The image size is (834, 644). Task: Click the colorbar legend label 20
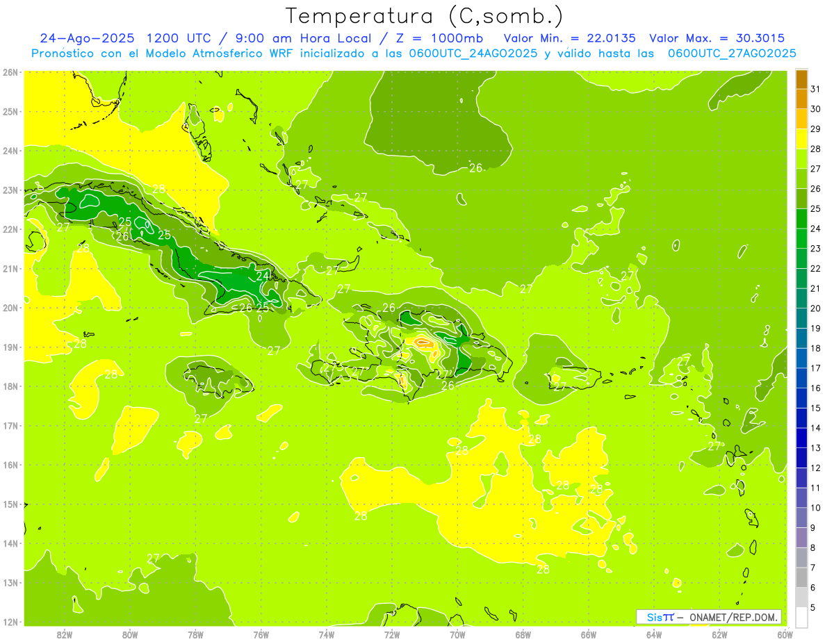(816, 308)
